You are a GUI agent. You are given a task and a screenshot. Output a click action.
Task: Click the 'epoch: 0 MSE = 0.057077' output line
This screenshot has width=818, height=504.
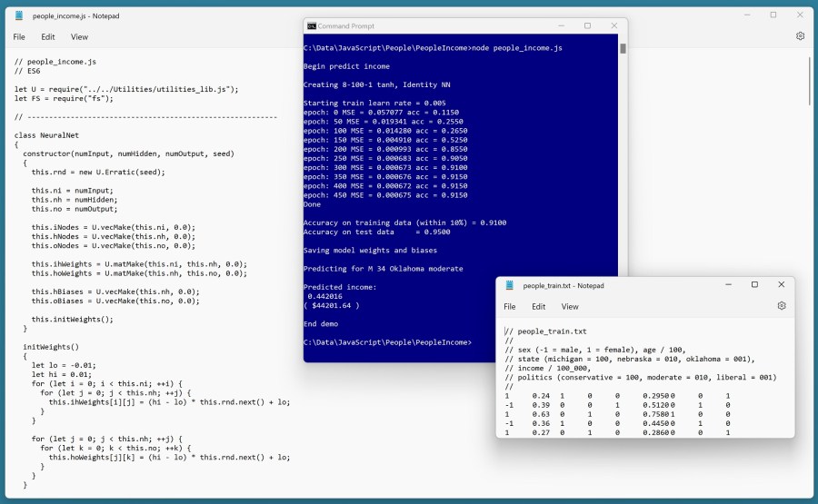(x=382, y=113)
